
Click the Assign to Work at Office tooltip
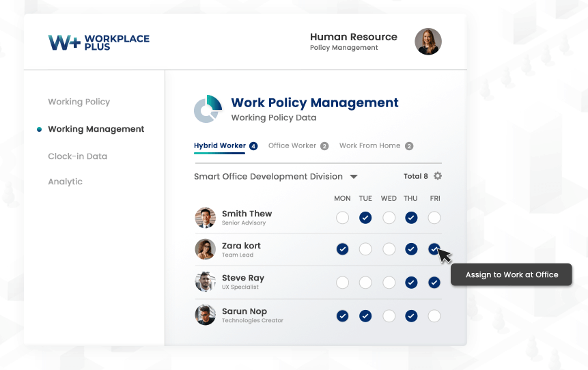pos(512,274)
